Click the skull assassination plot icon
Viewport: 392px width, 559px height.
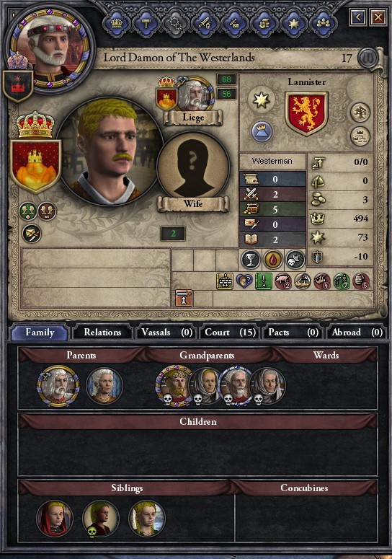295,259
